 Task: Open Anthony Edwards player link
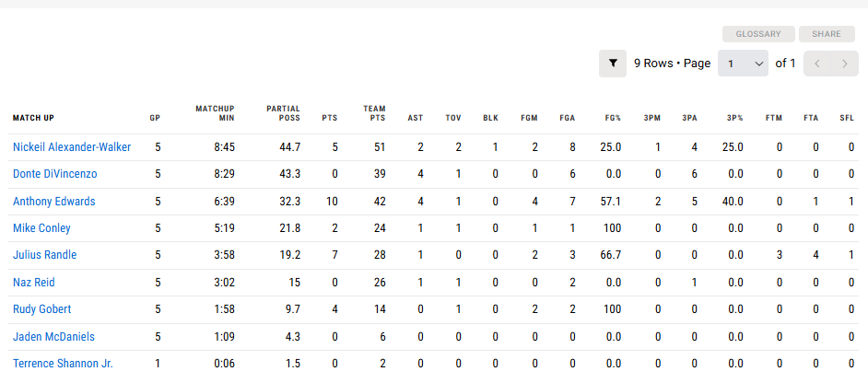click(54, 202)
